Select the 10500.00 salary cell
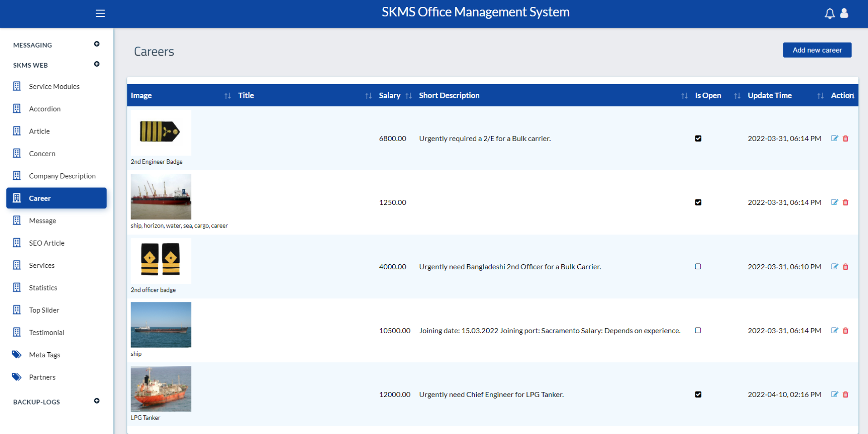Viewport: 868px width, 434px height. [x=395, y=330]
